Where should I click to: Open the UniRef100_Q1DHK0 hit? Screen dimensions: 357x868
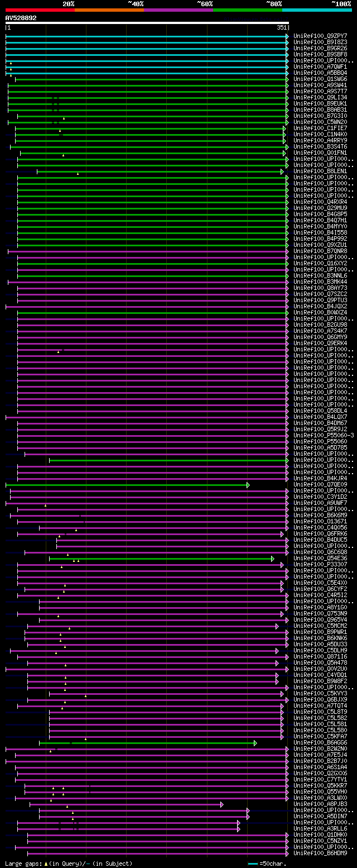pos(320,834)
